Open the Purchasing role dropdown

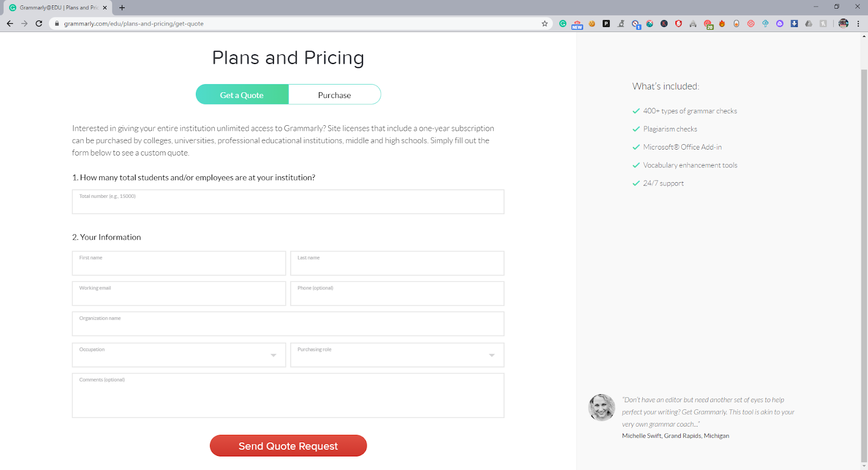[397, 355]
